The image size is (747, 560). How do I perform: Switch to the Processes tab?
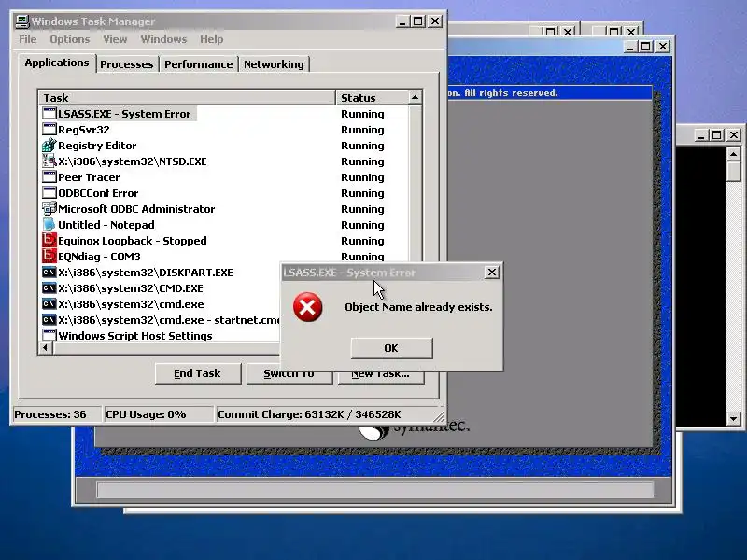tap(127, 64)
